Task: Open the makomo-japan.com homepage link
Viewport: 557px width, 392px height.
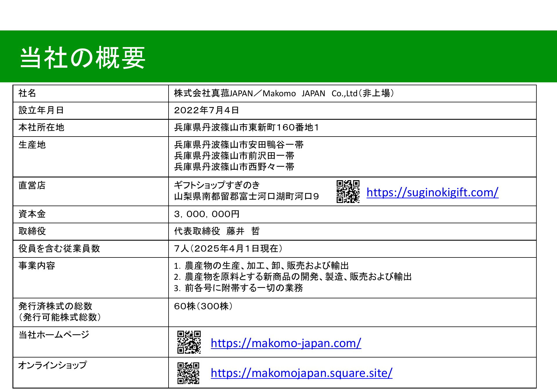Action: coord(286,343)
